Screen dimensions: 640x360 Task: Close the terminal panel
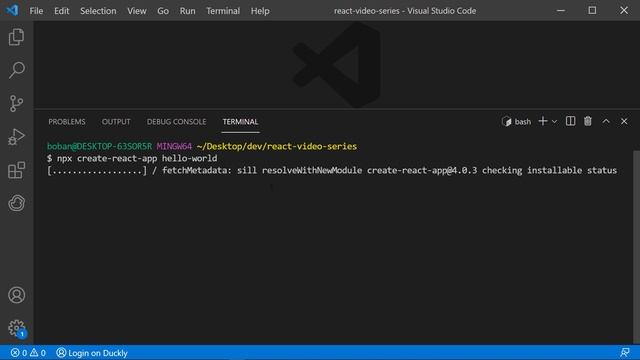tap(624, 121)
